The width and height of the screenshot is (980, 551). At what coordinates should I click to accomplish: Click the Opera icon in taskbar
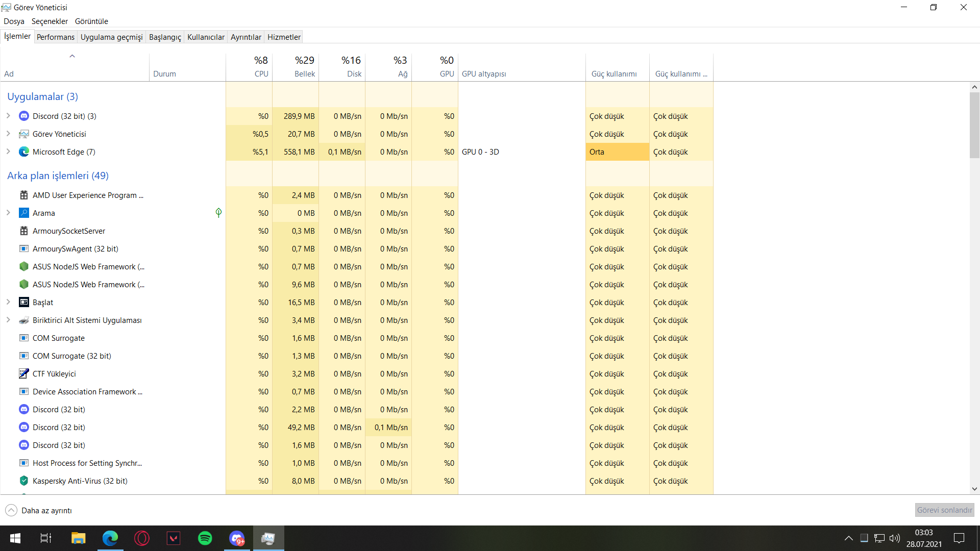142,538
